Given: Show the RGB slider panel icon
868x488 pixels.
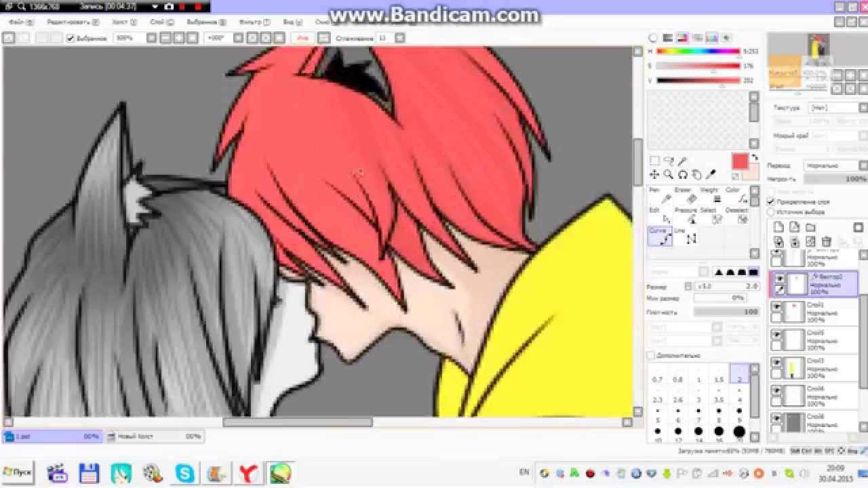Looking at the screenshot, I should (x=668, y=39).
